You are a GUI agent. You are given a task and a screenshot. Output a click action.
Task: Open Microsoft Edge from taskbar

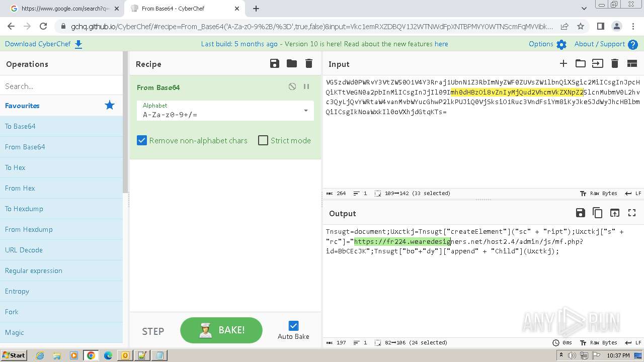(x=108, y=355)
